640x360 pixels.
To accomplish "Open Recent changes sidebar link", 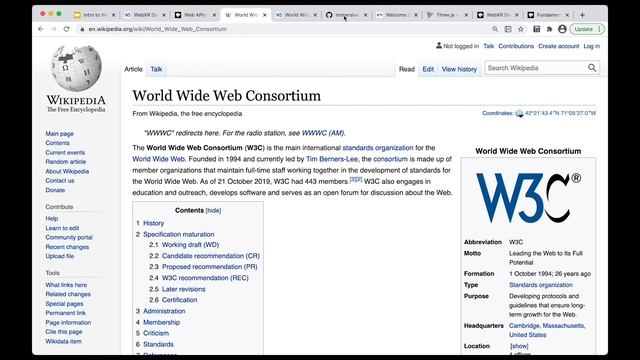I will [x=67, y=247].
